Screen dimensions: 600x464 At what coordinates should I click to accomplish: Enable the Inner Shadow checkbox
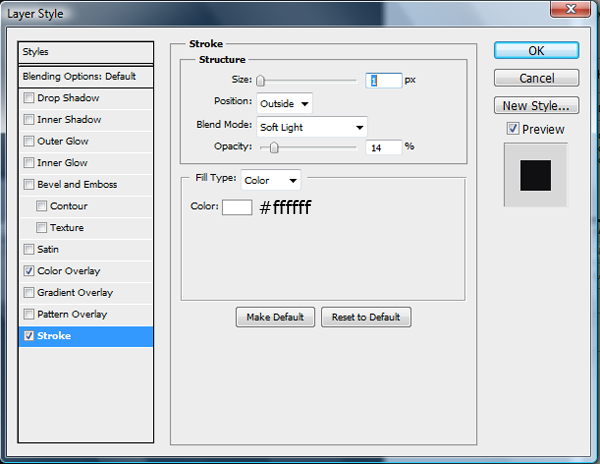[x=29, y=120]
